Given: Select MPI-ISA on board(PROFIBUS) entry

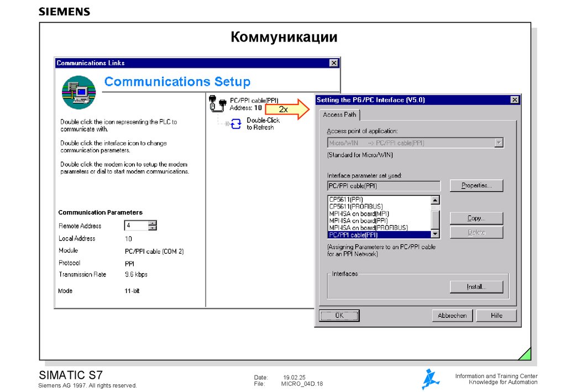Looking at the screenshot, I should click(379, 228).
